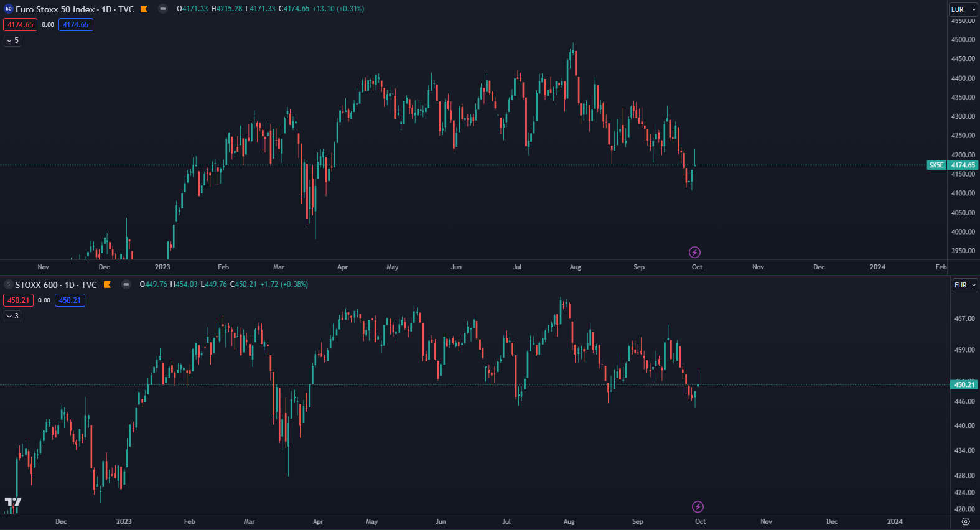
Task: Expand the 5 indicators legend on top chart
Action: coord(12,40)
